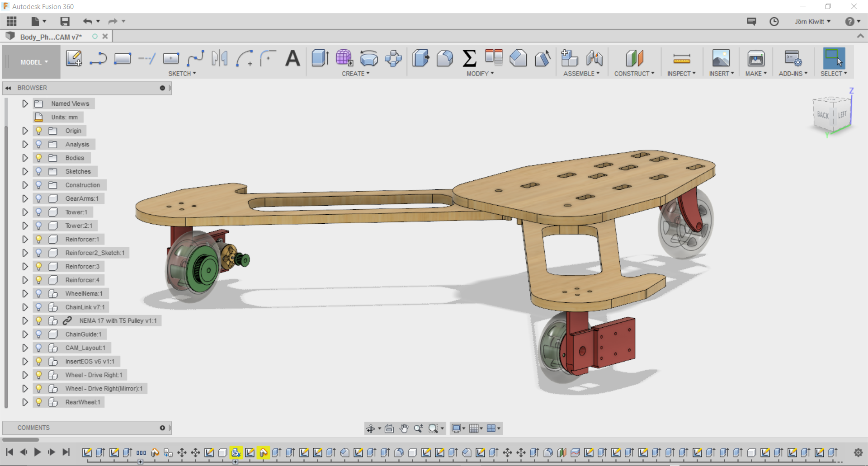Click the New Component icon
This screenshot has height=466, width=868.
[570, 58]
